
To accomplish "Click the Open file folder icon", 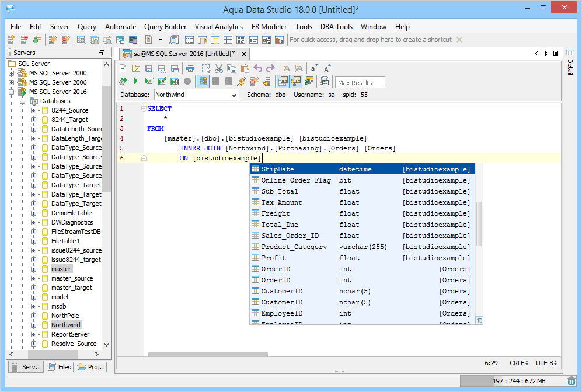I will (x=135, y=68).
